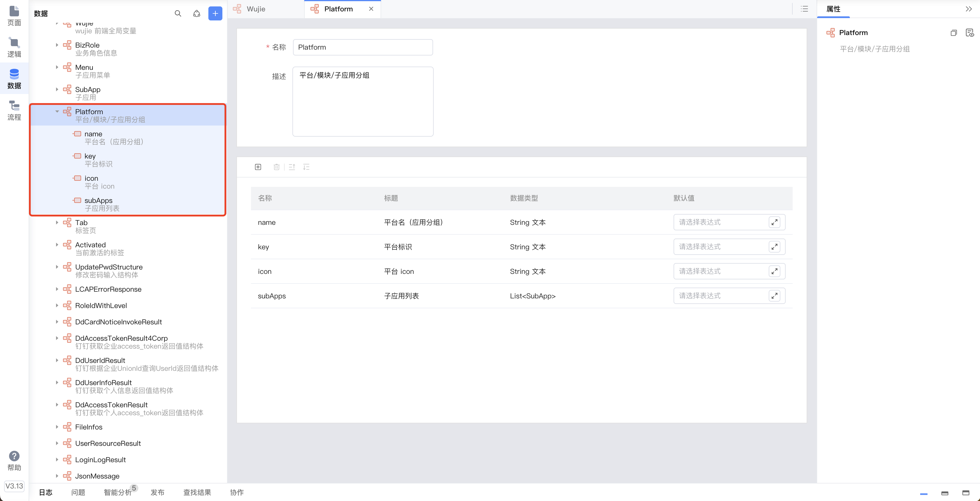Viewport: 980px width, 501px height.
Task: Click the blue plus add button
Action: coord(215,14)
